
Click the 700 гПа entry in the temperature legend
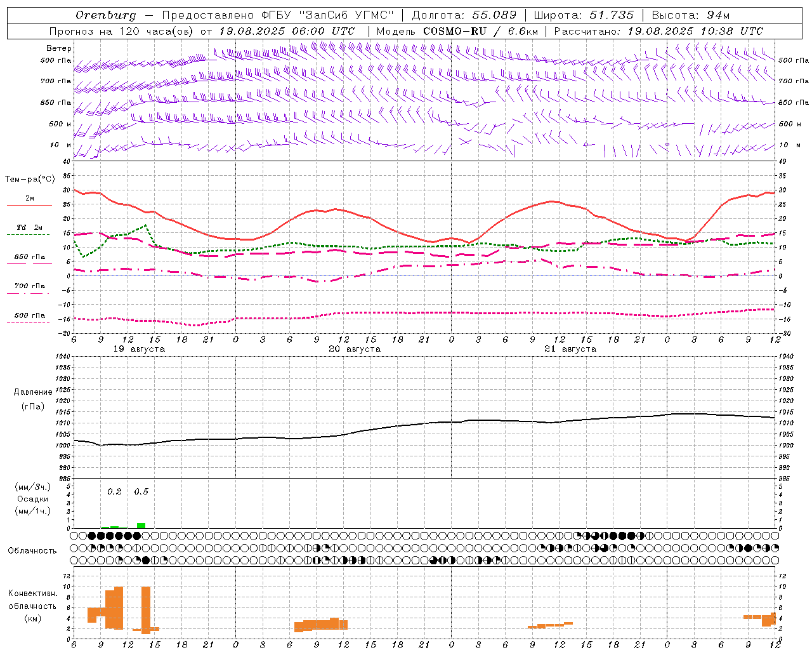[x=30, y=286]
